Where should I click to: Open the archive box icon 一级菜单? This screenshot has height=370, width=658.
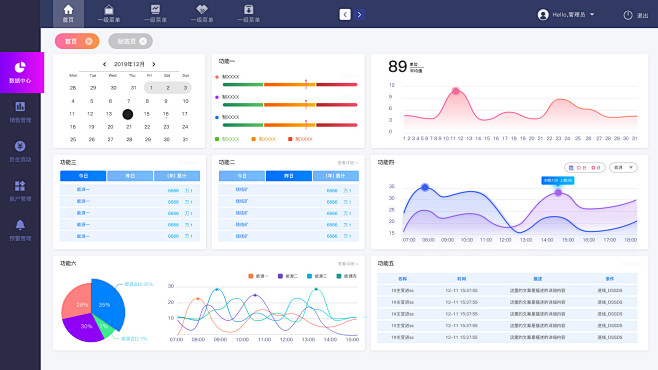(248, 9)
